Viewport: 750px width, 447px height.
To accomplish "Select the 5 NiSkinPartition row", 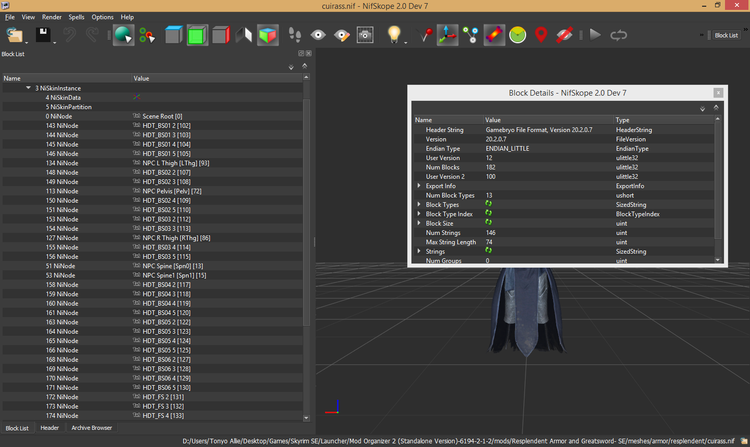I will pos(152,107).
